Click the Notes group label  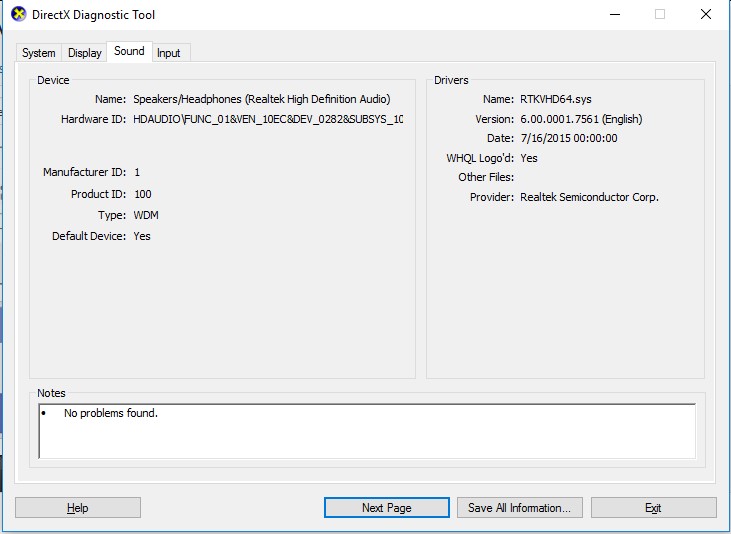(51, 393)
